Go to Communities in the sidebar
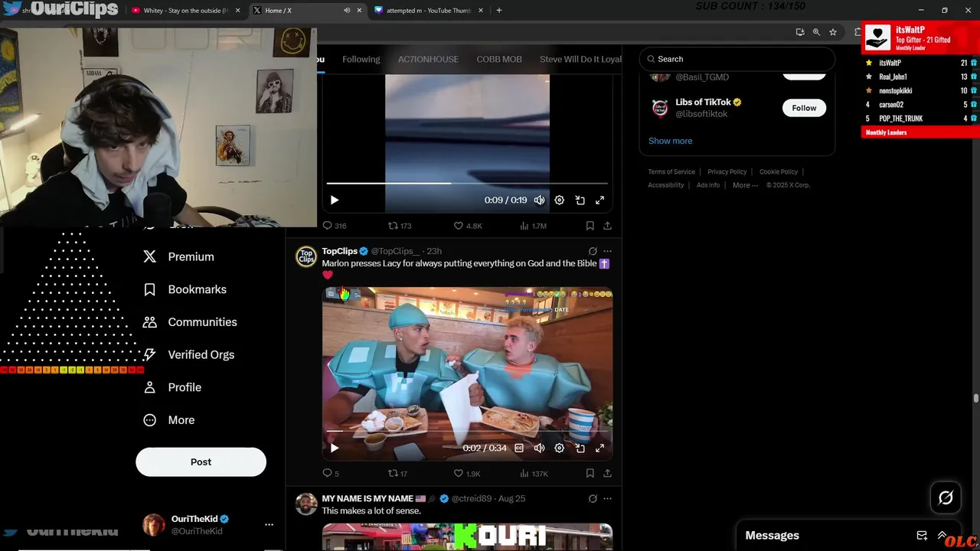The image size is (980, 551). 191,322
